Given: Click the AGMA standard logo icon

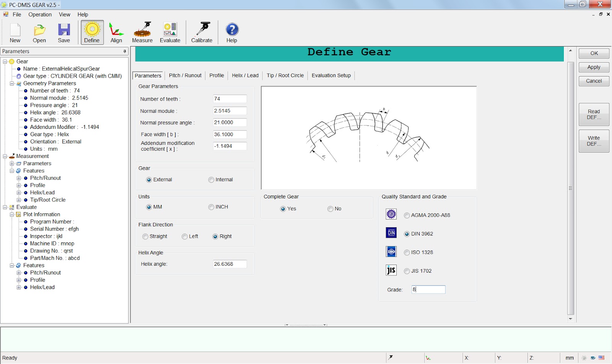Looking at the screenshot, I should pyautogui.click(x=391, y=214).
